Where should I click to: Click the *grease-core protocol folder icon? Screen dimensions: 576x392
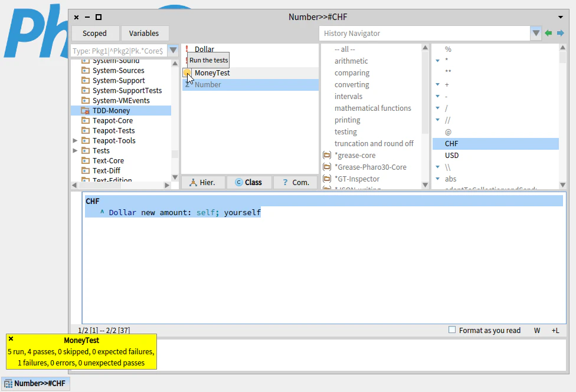(x=327, y=155)
